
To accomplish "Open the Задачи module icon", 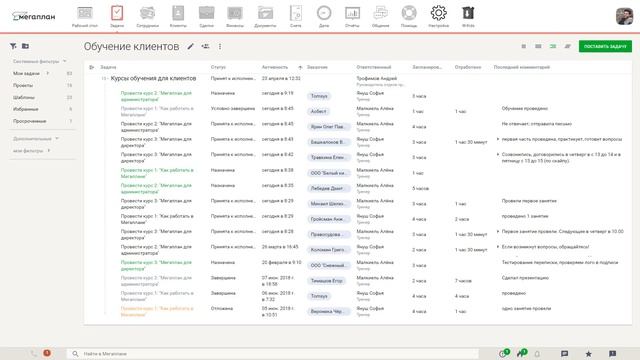I will 117,13.
